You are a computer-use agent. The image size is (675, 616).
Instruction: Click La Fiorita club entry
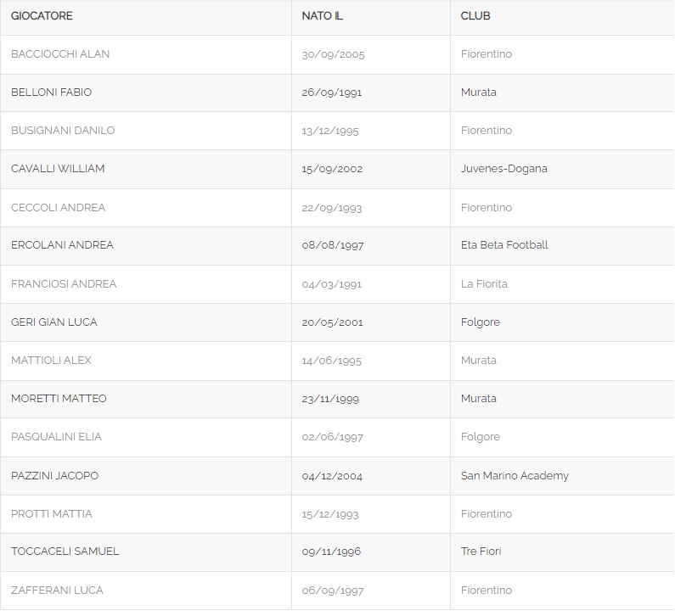[484, 284]
